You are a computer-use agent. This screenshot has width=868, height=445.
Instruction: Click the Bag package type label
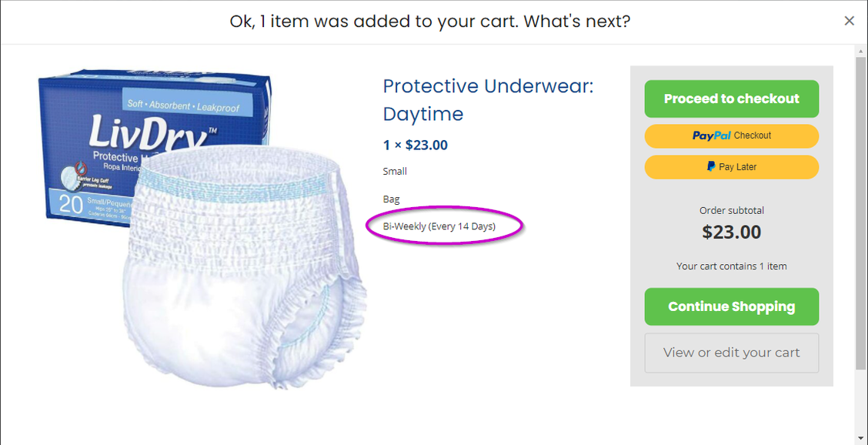tap(392, 199)
